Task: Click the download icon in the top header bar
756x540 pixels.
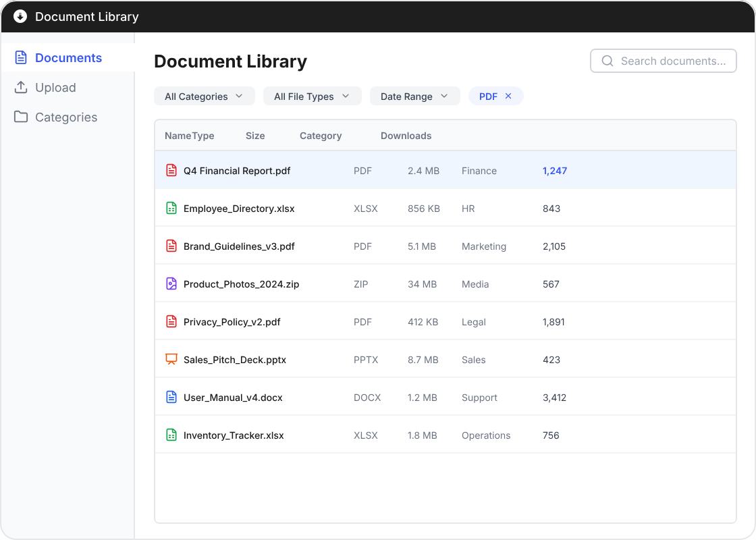Action: (x=20, y=16)
